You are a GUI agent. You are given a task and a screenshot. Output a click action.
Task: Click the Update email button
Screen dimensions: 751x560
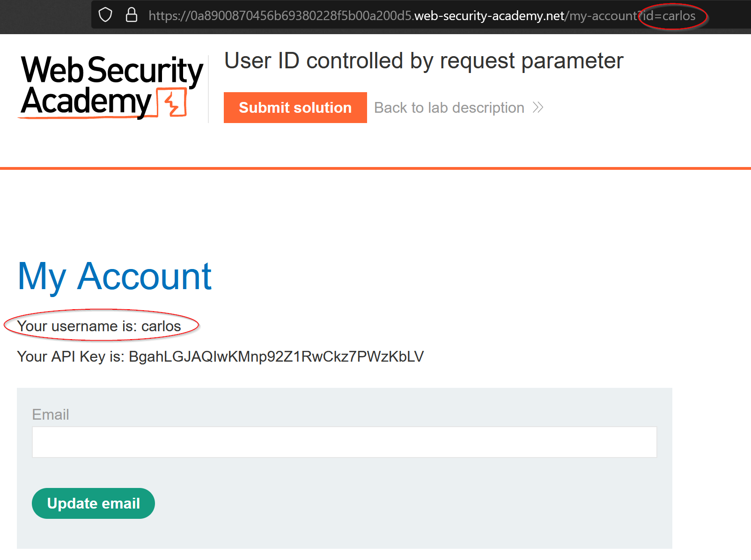pos(93,503)
